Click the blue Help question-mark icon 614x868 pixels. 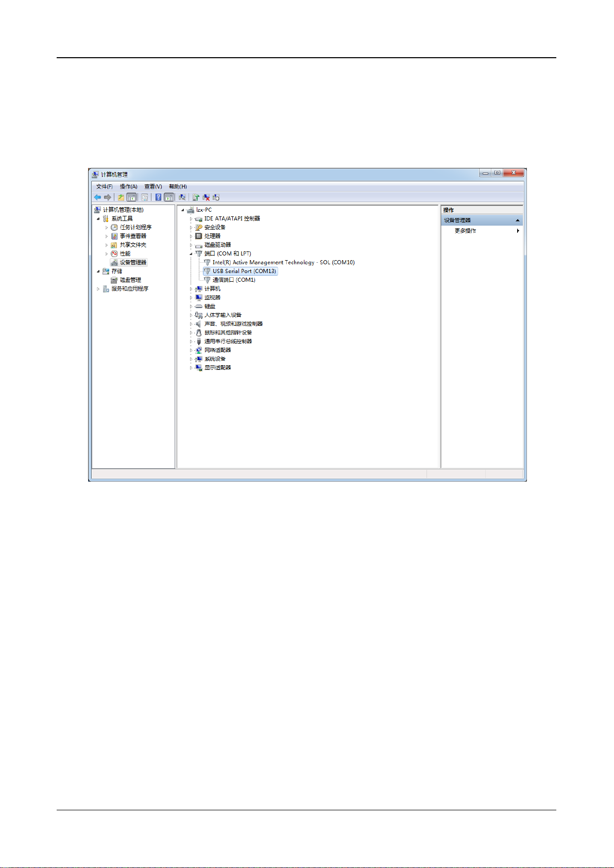point(158,197)
